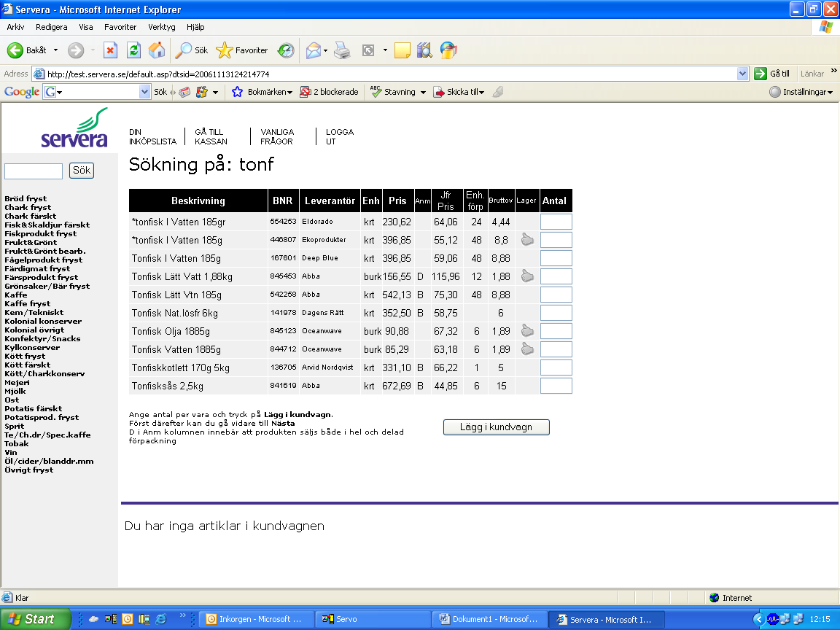Expand the Bakåt history dropdown arrow

pyautogui.click(x=55, y=50)
